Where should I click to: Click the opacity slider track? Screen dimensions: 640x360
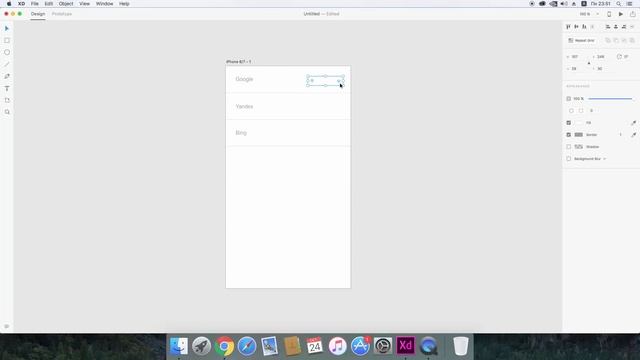[610, 99]
